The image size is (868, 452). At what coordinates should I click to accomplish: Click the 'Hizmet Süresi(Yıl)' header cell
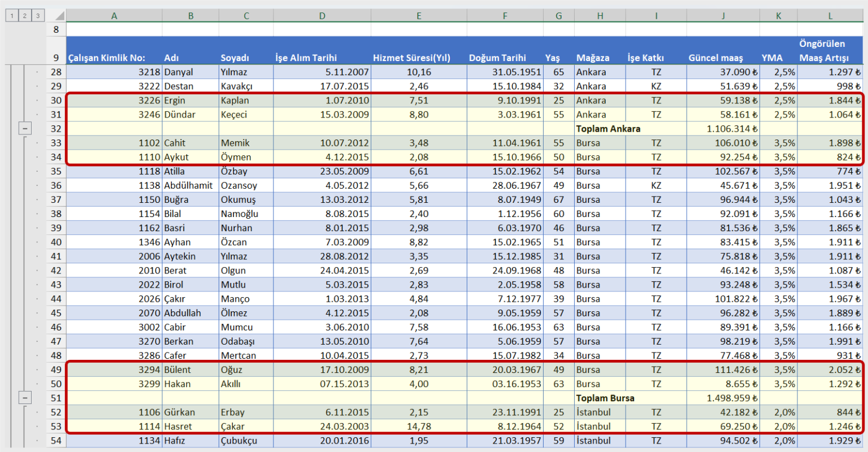(419, 51)
